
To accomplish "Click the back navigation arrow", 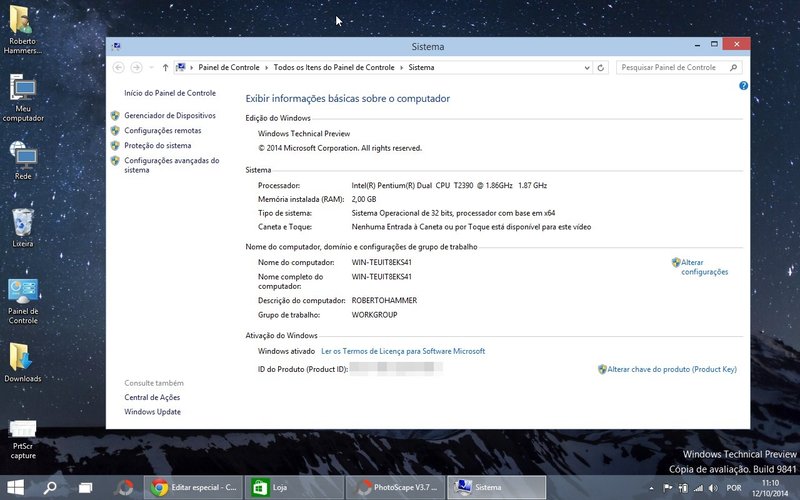I will tap(118, 67).
